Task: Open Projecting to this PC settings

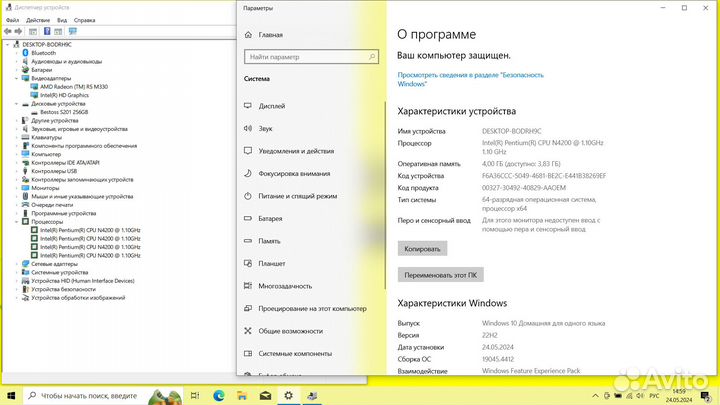Action: point(312,309)
